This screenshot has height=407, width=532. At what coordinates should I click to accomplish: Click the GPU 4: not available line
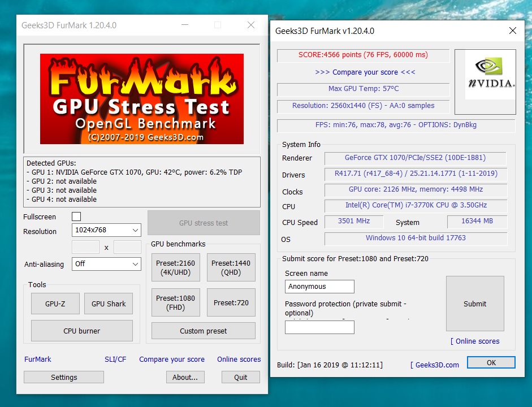click(x=62, y=200)
